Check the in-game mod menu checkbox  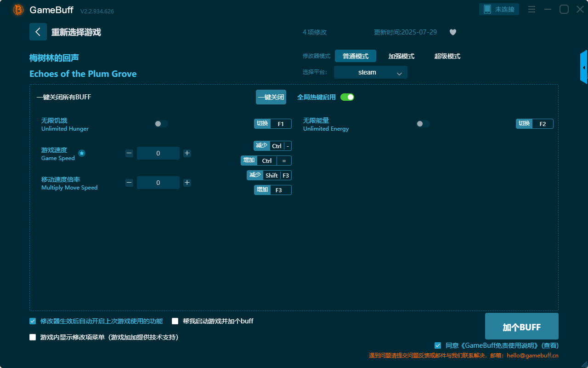tap(33, 337)
